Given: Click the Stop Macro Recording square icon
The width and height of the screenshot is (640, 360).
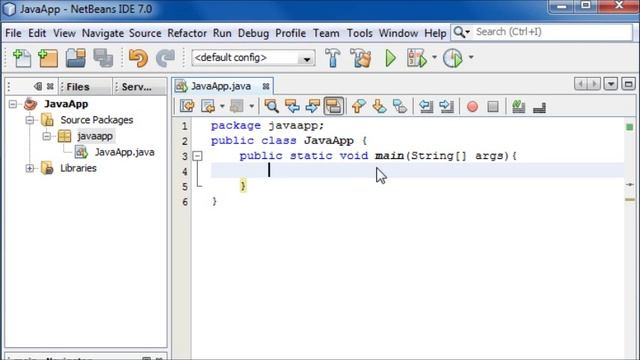Looking at the screenshot, I should coord(493,107).
